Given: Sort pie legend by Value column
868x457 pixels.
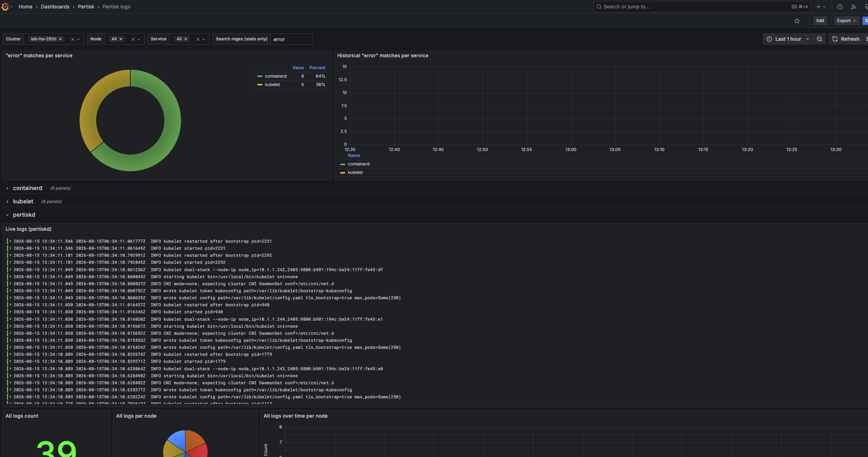Looking at the screenshot, I should pyautogui.click(x=298, y=68).
